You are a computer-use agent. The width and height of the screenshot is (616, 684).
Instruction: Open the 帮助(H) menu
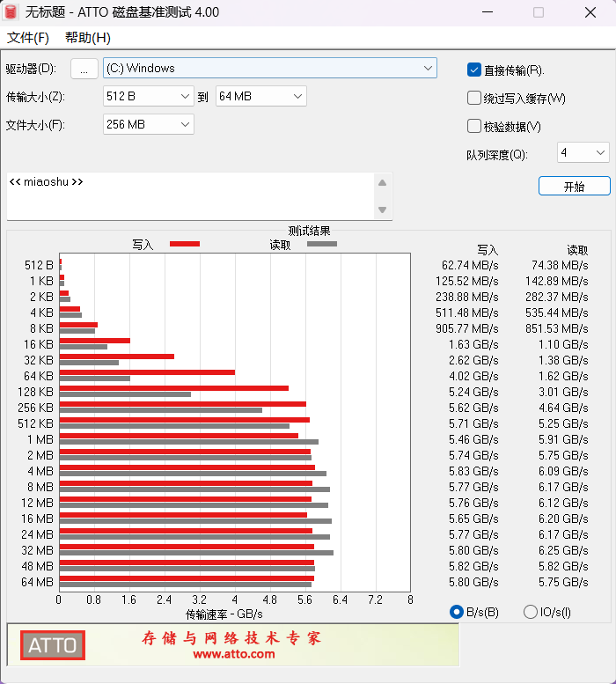point(88,38)
